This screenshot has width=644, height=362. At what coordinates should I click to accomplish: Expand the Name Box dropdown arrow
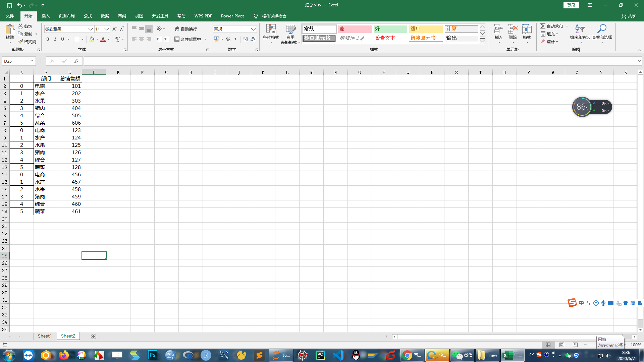point(32,61)
